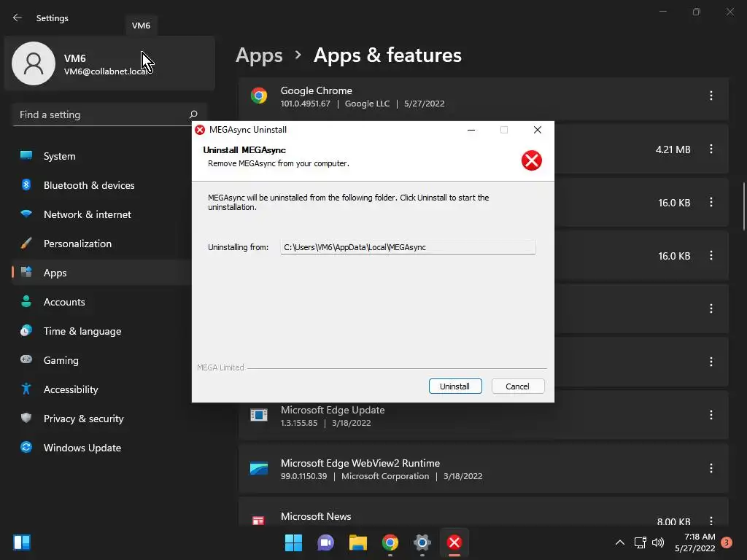Click the Find a setting search box
Image resolution: width=747 pixels, height=560 pixels.
coord(109,114)
